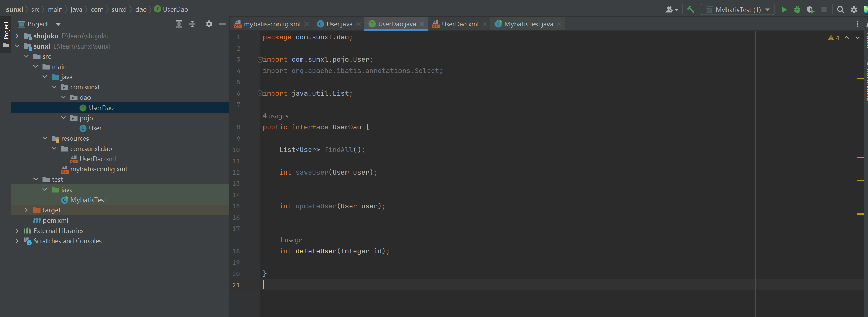Viewport: 868px width, 317px height.
Task: Run MybatisTest with green play button
Action: coord(784,10)
